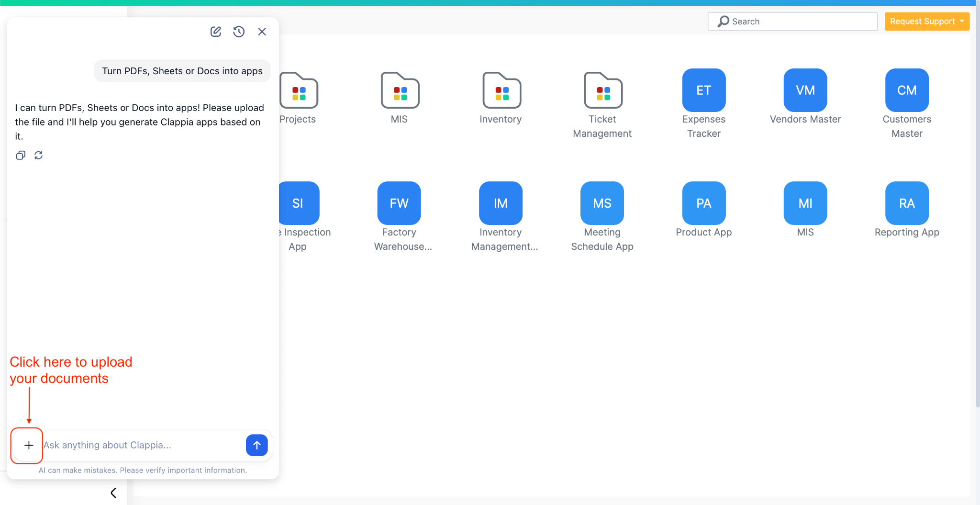The width and height of the screenshot is (980, 505).
Task: View the chat history
Action: (x=239, y=31)
